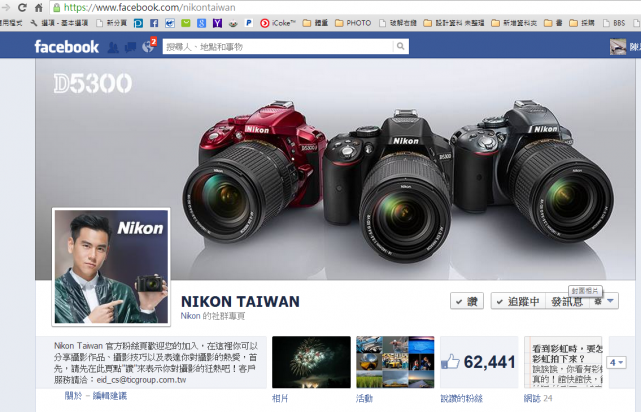Open the purple Yahoo 'Y' bookmark
Image resolution: width=641 pixels, height=412 pixels.
tap(217, 23)
